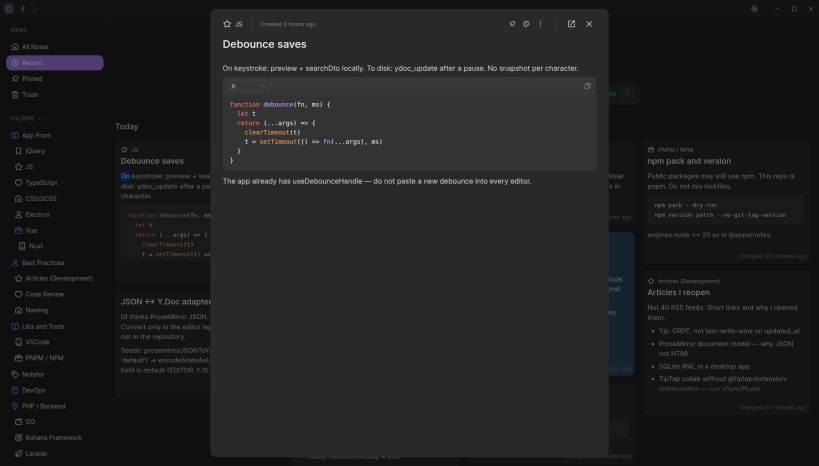Click inside the debounce code block
819x466 pixels.
click(x=409, y=132)
